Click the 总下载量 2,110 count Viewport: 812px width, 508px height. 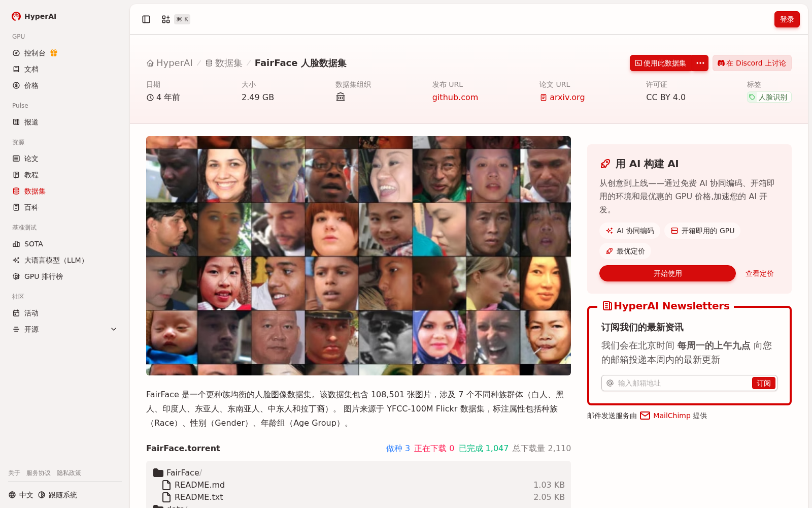pyautogui.click(x=542, y=448)
